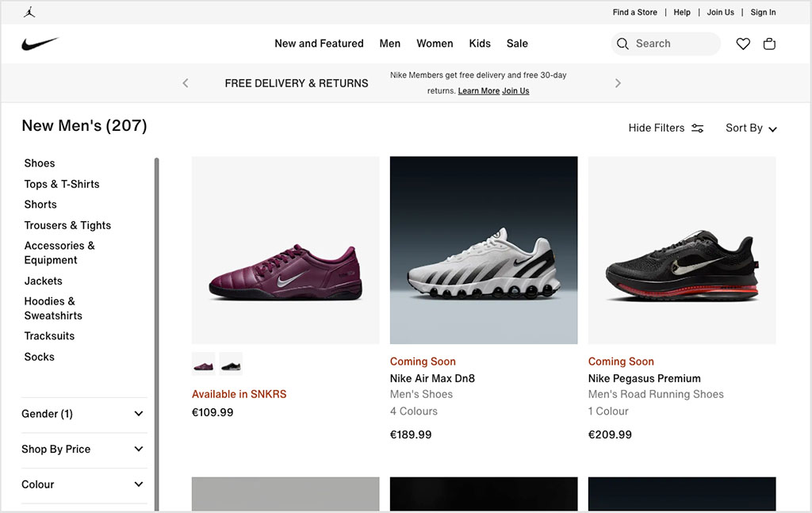This screenshot has height=513, width=812.
Task: Click the €189.99 price
Action: click(x=411, y=435)
